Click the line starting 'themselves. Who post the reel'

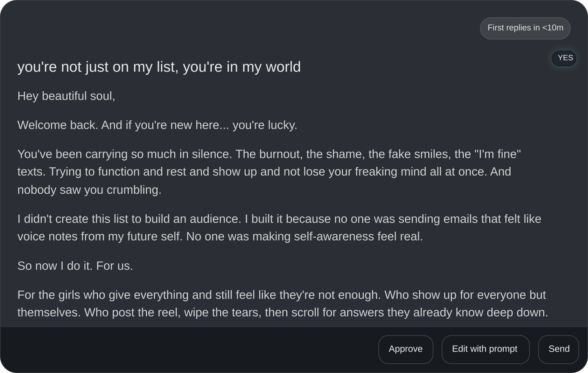coord(282,312)
